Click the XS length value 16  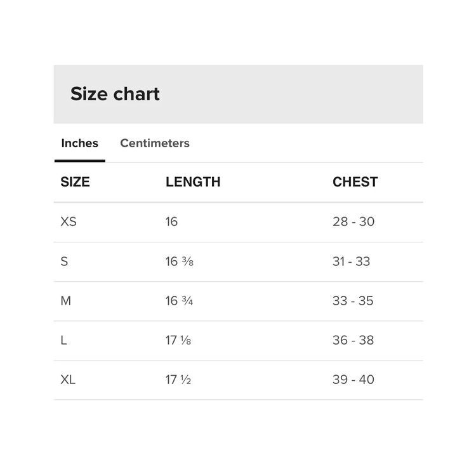pyautogui.click(x=171, y=222)
